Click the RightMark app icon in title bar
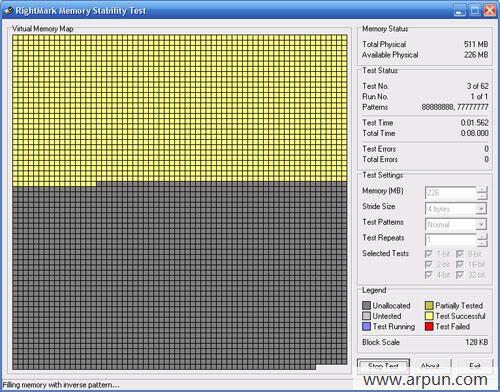Screen dimensions: 500x392 pos(8,11)
